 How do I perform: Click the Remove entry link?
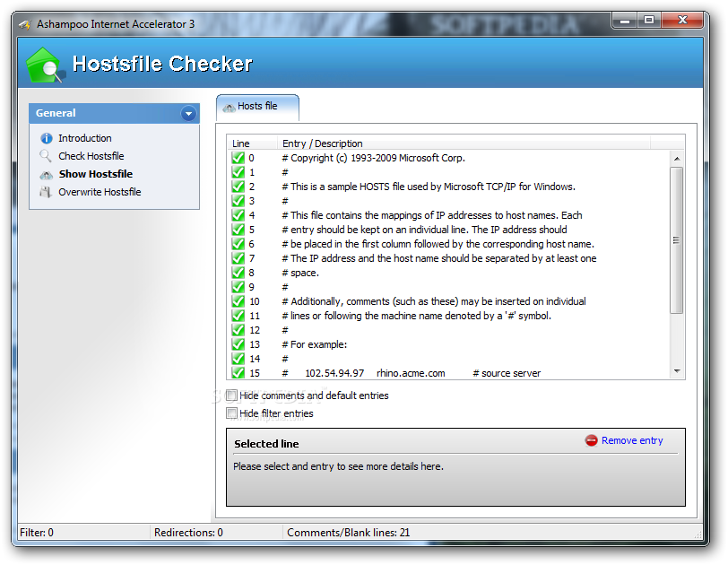click(x=632, y=440)
